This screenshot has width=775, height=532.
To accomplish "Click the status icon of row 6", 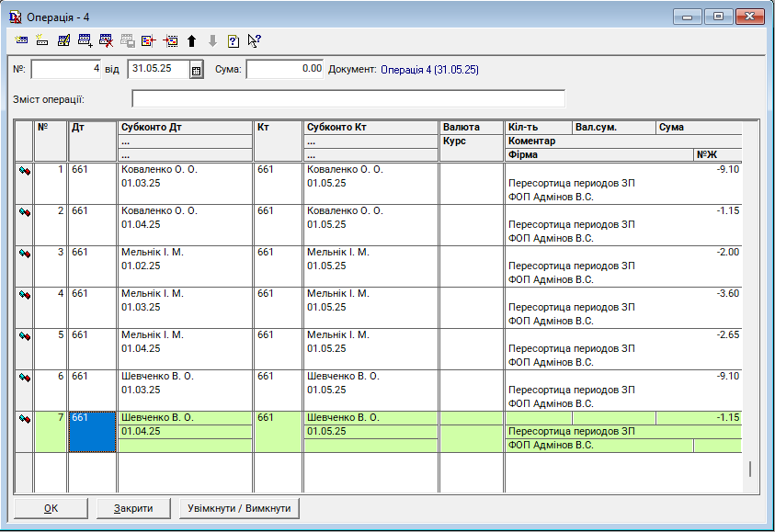I will [25, 377].
